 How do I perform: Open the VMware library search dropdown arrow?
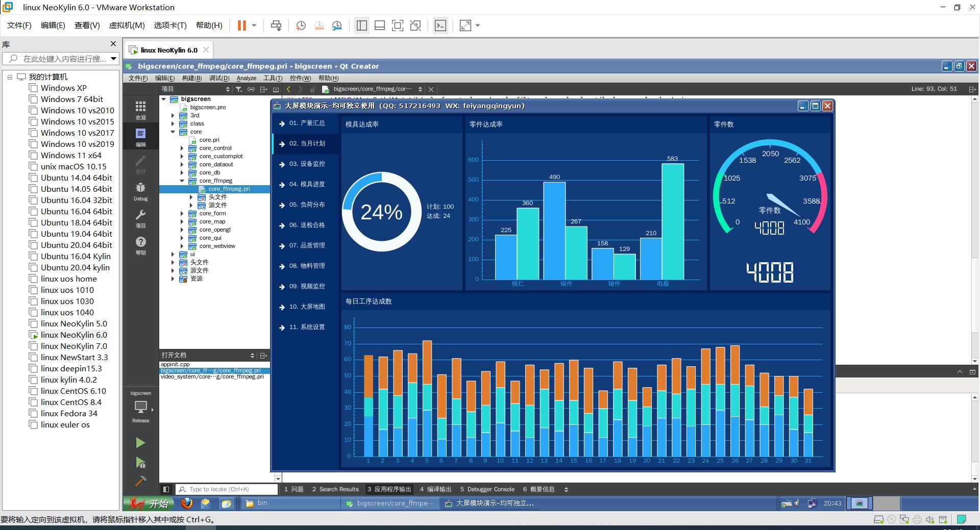[x=113, y=59]
